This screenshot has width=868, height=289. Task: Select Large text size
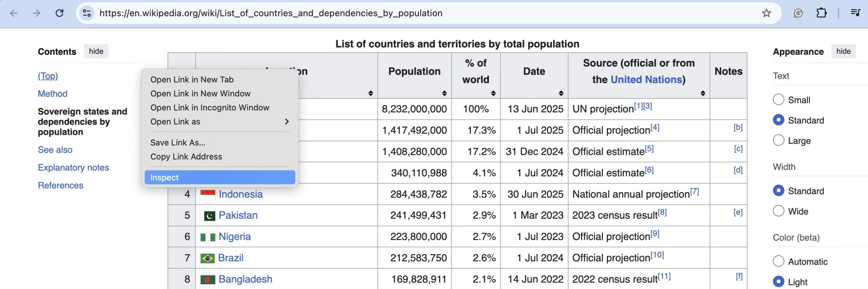point(778,140)
